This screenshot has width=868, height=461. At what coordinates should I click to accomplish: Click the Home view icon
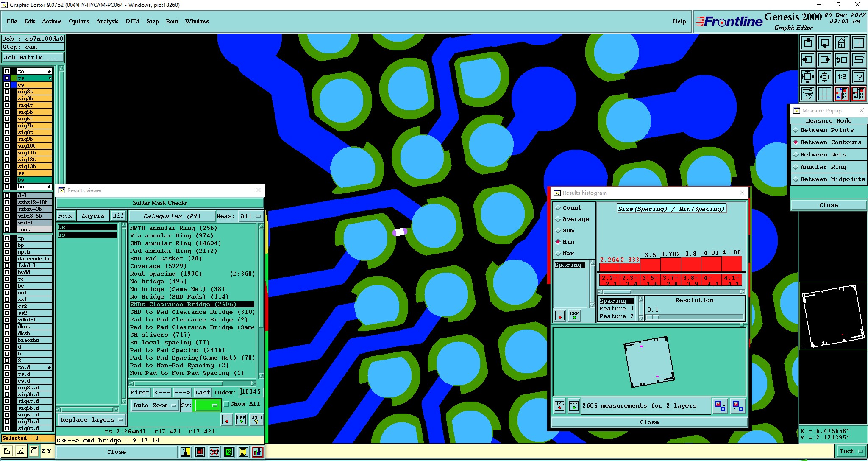(x=841, y=43)
